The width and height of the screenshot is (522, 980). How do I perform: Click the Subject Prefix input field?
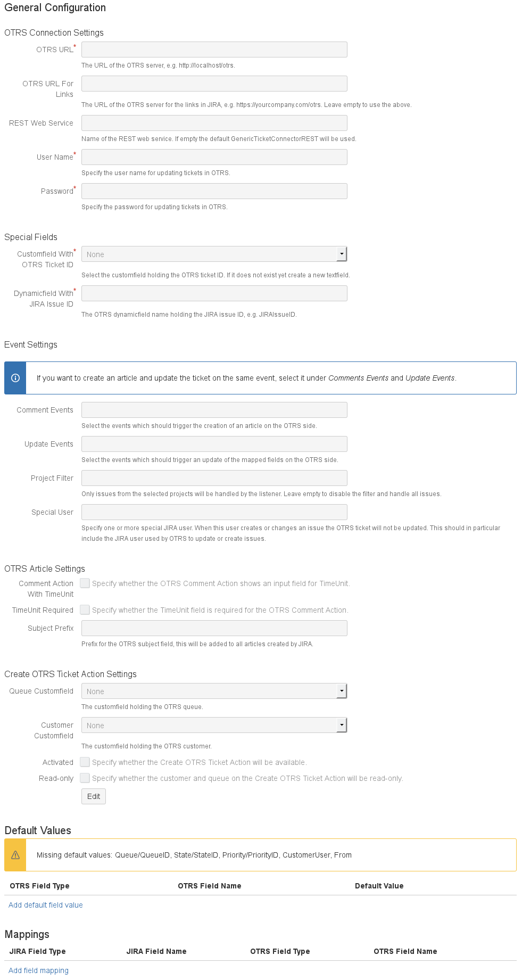pyautogui.click(x=214, y=629)
